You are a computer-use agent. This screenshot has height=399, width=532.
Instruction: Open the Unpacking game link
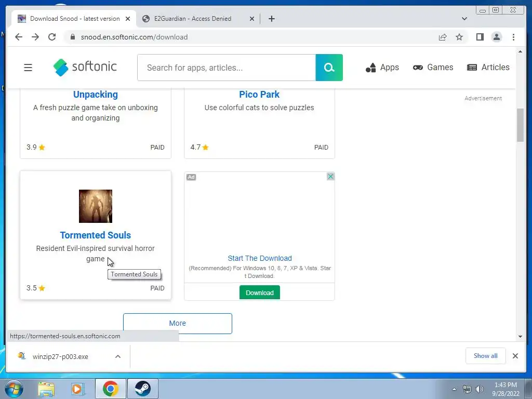(x=96, y=95)
